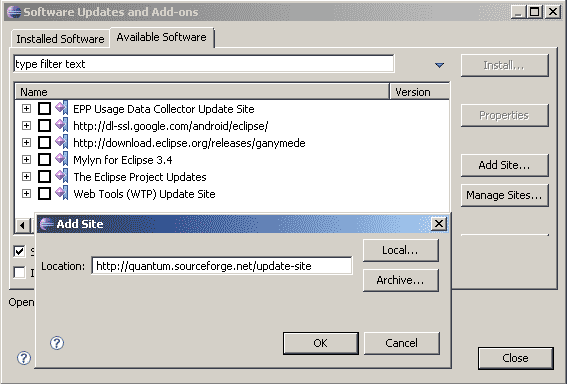Image resolution: width=567 pixels, height=384 pixels.
Task: Click the Eclipse icon in Software Updates title bar
Action: pyautogui.click(x=14, y=12)
